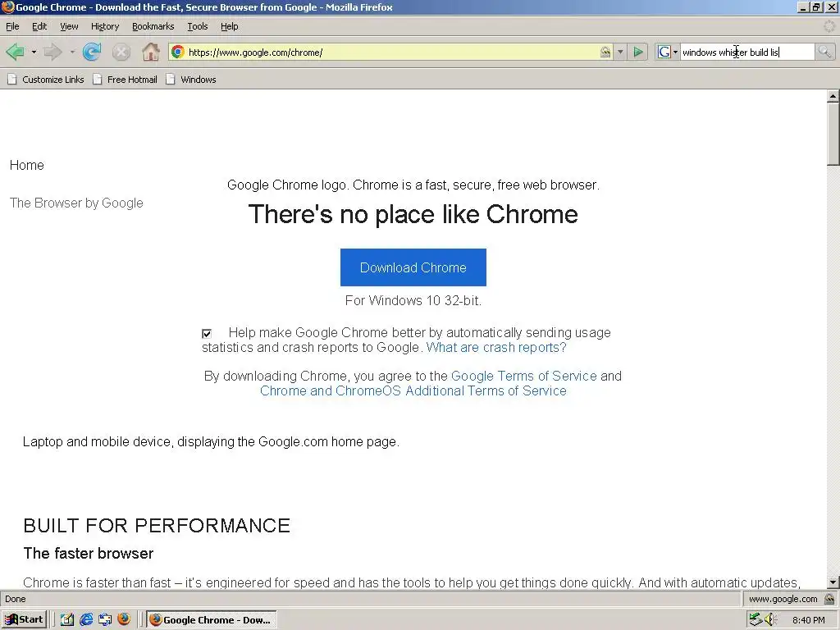This screenshot has height=630, width=840.
Task: Click the address bar URL field
Action: [x=391, y=52]
